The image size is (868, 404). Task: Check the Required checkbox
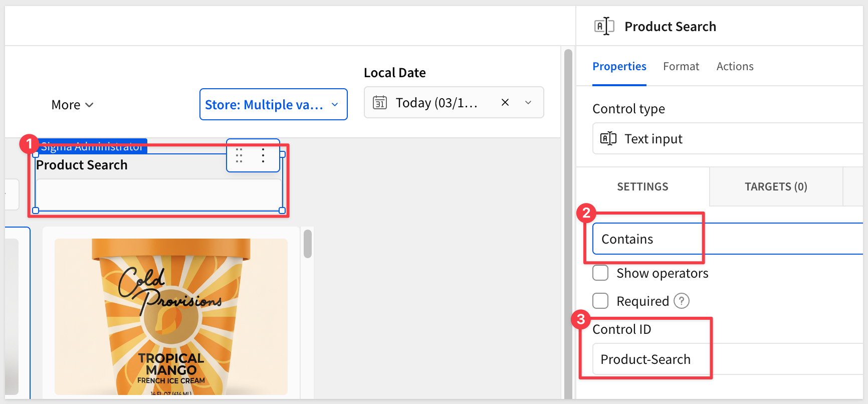click(600, 301)
